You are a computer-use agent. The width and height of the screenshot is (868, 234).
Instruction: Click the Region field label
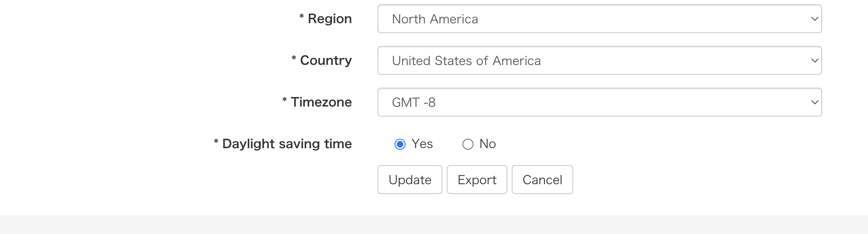[x=330, y=19]
